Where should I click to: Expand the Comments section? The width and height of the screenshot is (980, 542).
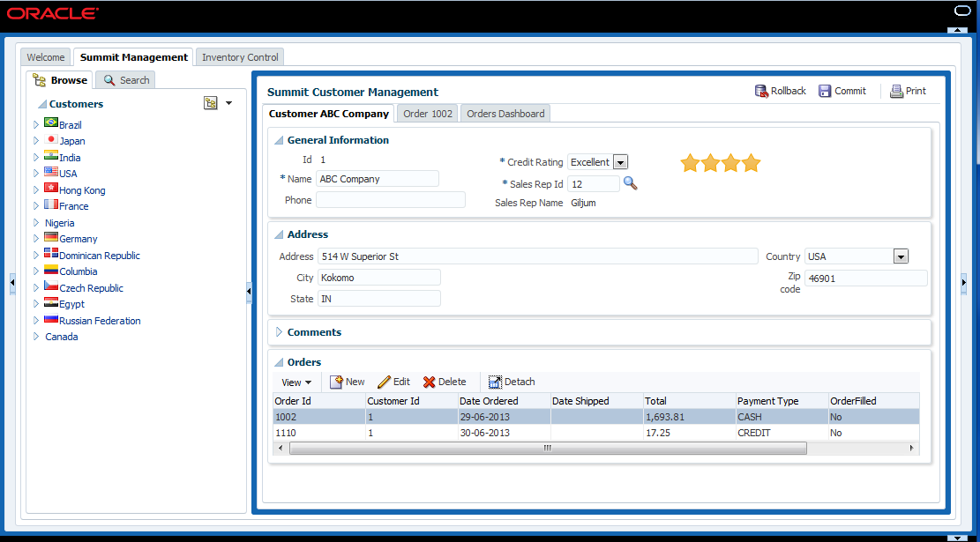[x=280, y=332]
